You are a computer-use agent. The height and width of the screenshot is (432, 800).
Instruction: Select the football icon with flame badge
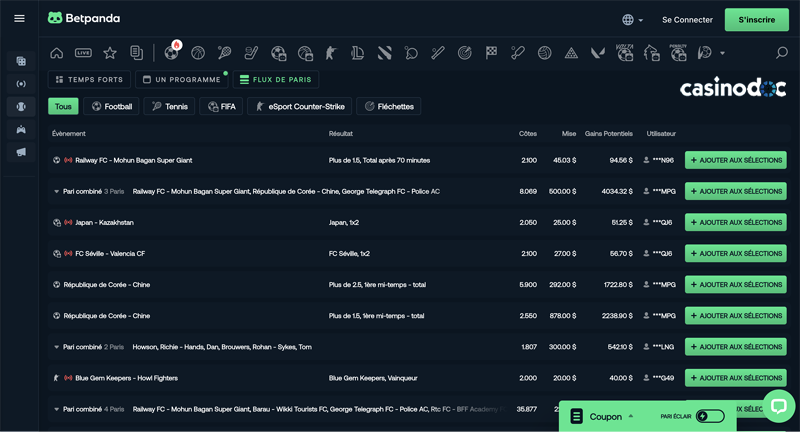[x=172, y=52]
